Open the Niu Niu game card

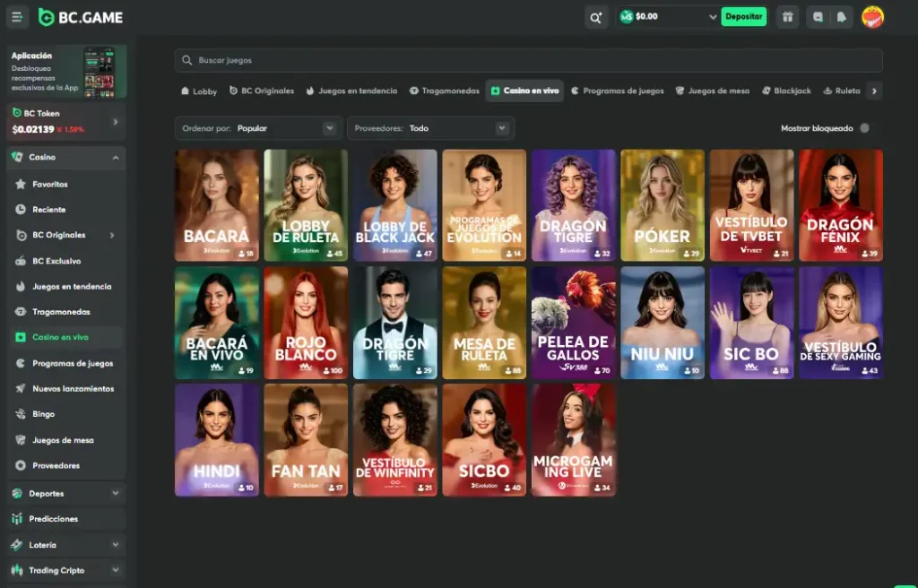[663, 323]
